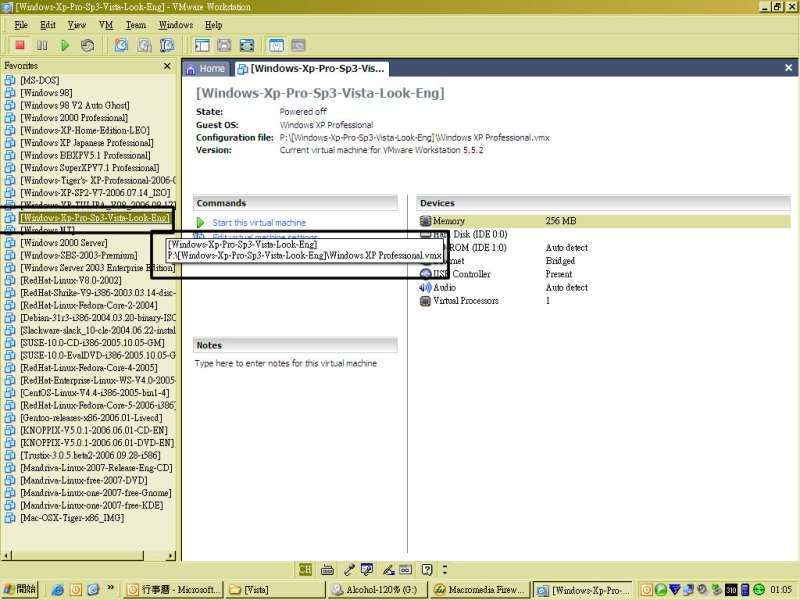
Task: Select the Virtual Processors device row
Action: click(x=604, y=301)
